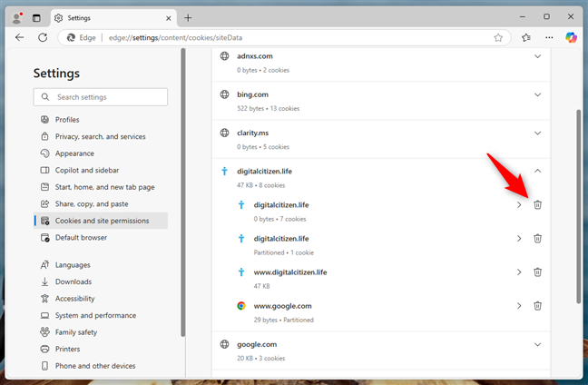
Task: Expand the google.com entry
Action: click(x=537, y=344)
